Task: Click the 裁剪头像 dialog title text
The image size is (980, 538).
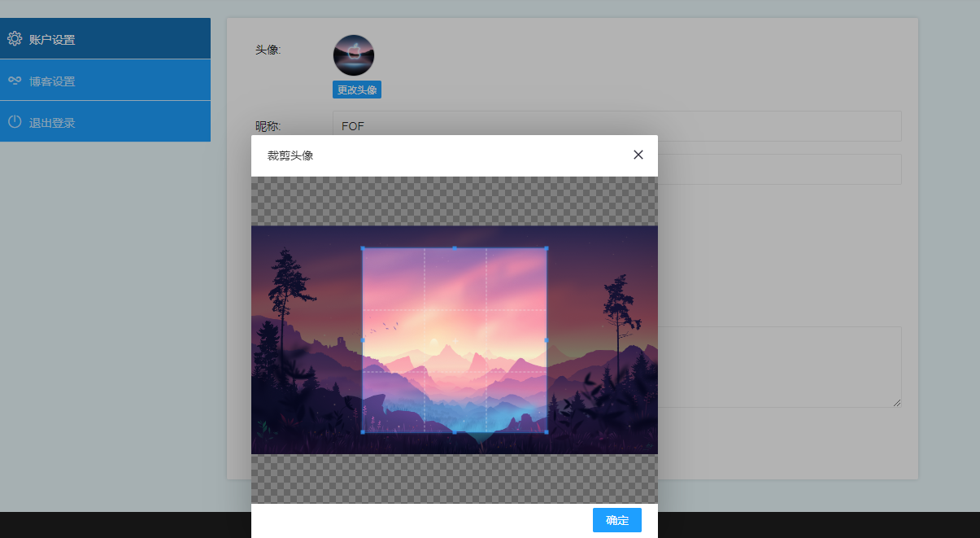Action: point(290,155)
